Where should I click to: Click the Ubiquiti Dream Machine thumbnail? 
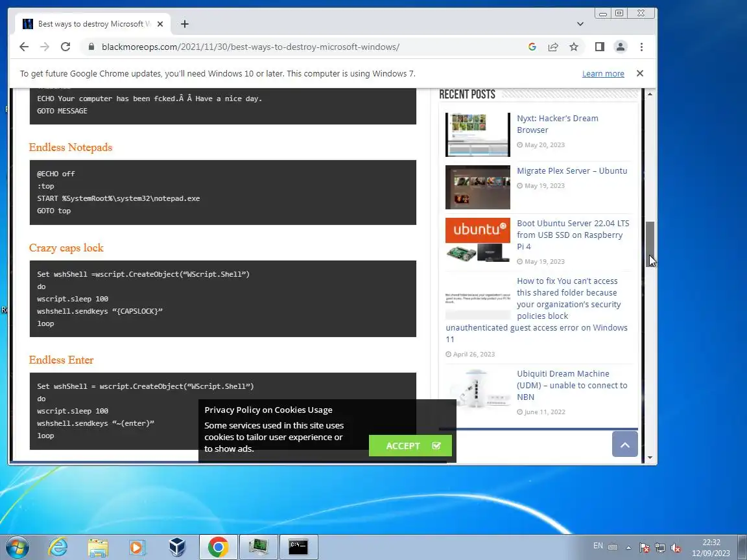coord(477,390)
